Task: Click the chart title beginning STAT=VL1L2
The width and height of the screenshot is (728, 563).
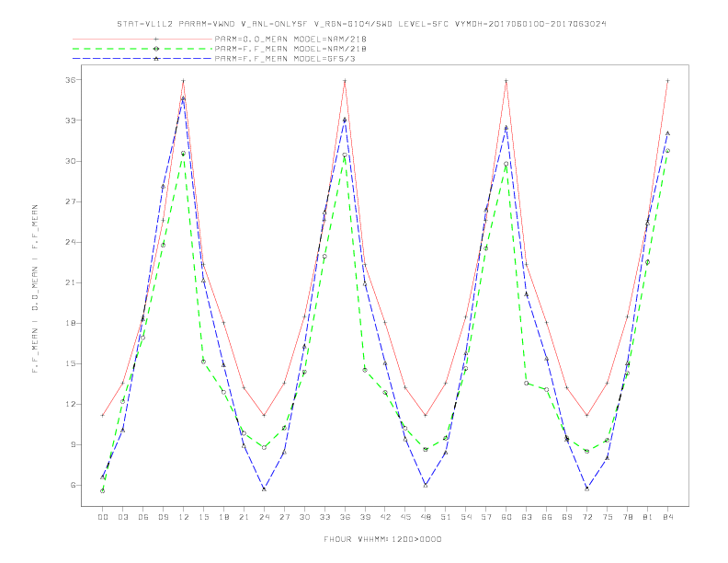Action: click(361, 24)
